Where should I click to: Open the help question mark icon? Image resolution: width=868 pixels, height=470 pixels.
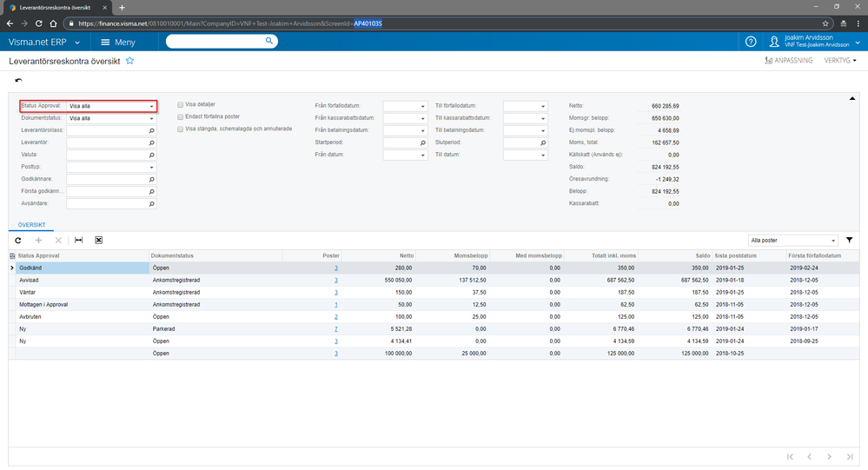[x=751, y=42]
